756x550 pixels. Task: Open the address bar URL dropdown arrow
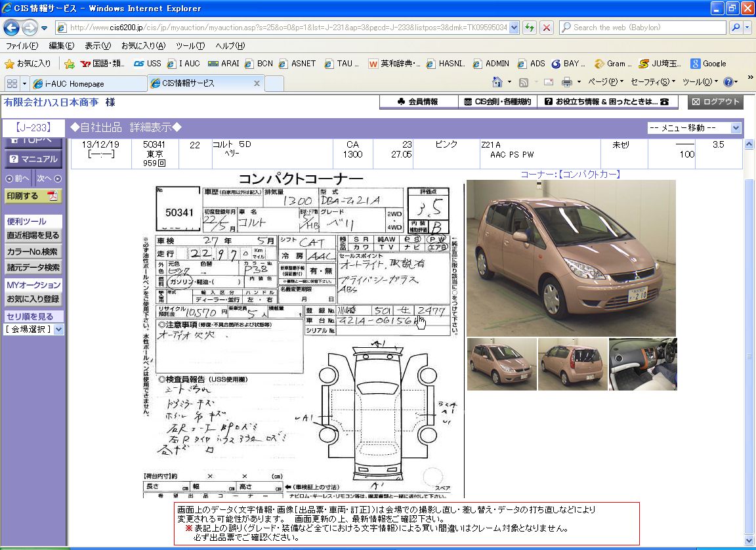(514, 28)
